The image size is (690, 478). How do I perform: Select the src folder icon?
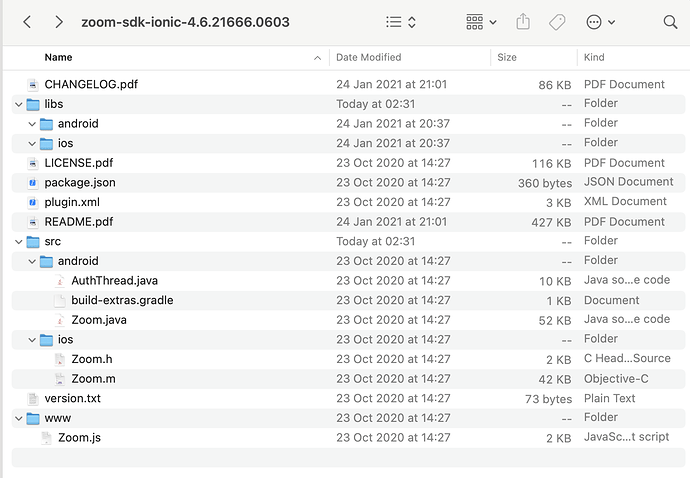pyautogui.click(x=33, y=242)
